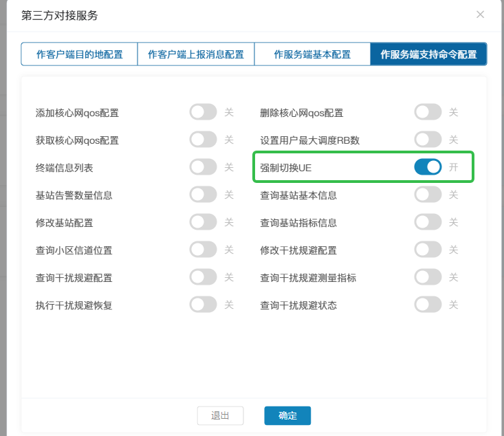504x436 pixels.
Task: Close the 第三方对接服务 dialog
Action: pos(480,14)
